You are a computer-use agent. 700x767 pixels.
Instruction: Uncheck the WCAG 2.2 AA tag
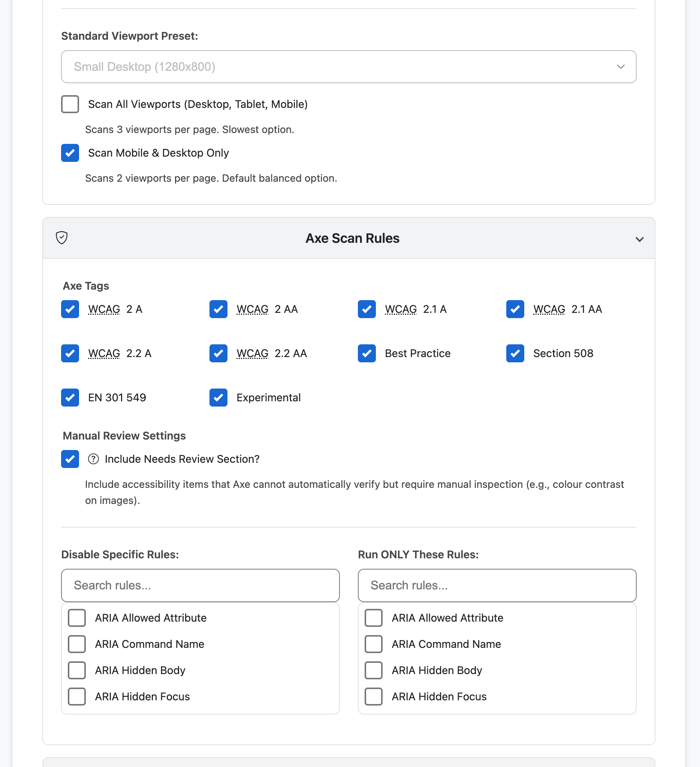click(x=218, y=353)
